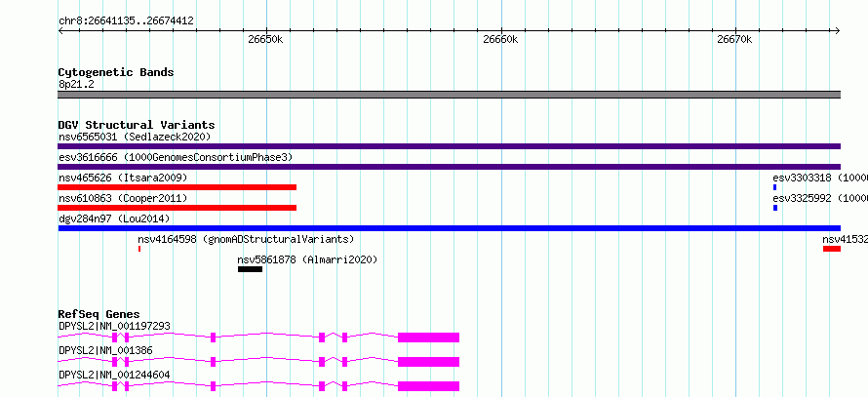Select the blue dgv284n97 variant bar
The width and height of the screenshot is (868, 397).
pyautogui.click(x=449, y=228)
